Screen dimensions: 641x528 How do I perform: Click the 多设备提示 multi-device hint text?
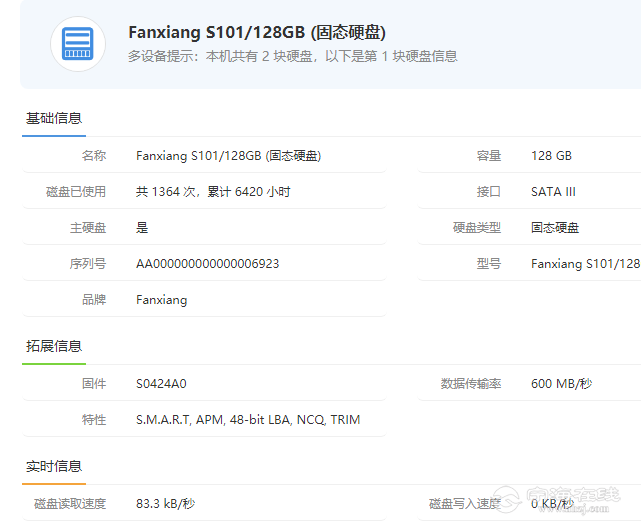click(x=293, y=56)
